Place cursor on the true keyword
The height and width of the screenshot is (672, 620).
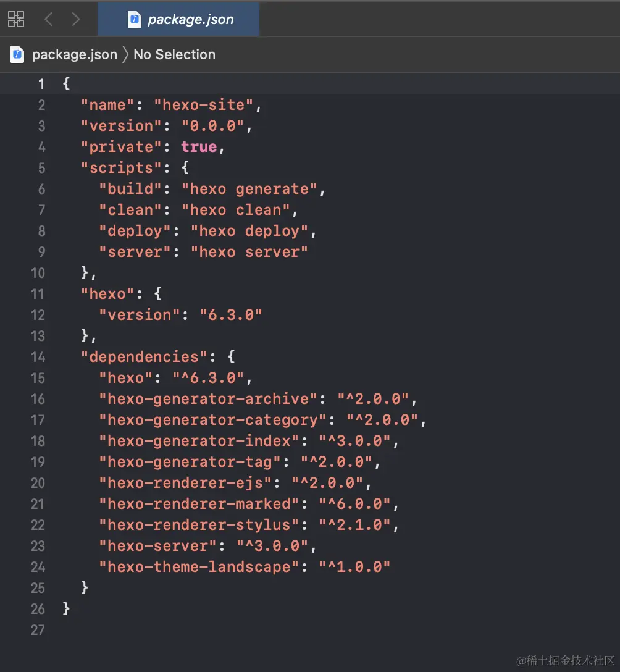click(x=199, y=147)
